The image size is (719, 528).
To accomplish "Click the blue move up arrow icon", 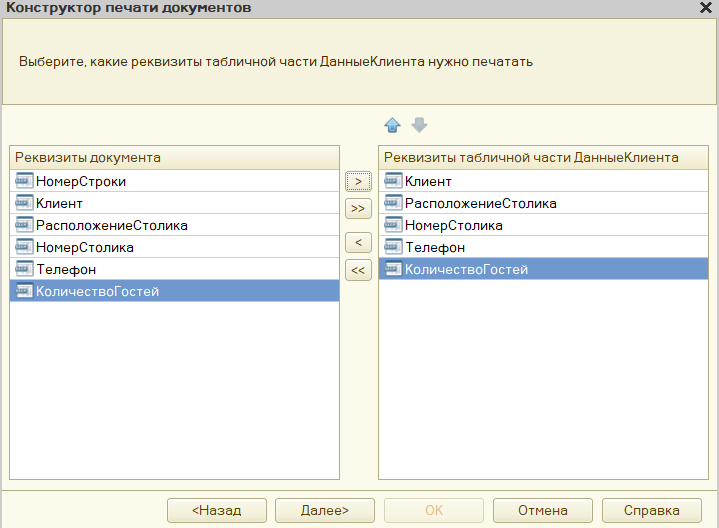I will [x=392, y=125].
